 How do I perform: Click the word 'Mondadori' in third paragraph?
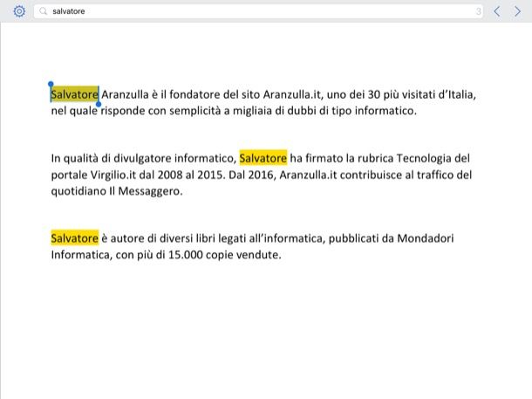[426, 238]
